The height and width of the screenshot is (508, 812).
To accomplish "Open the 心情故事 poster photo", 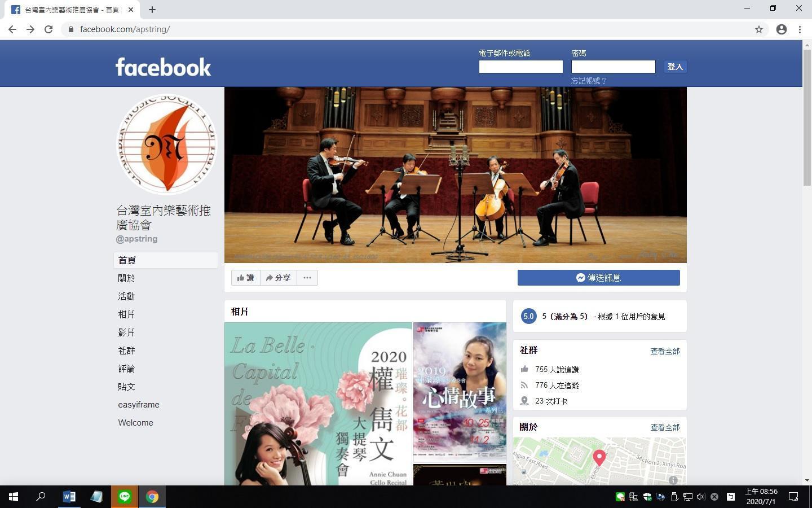I will click(x=460, y=392).
